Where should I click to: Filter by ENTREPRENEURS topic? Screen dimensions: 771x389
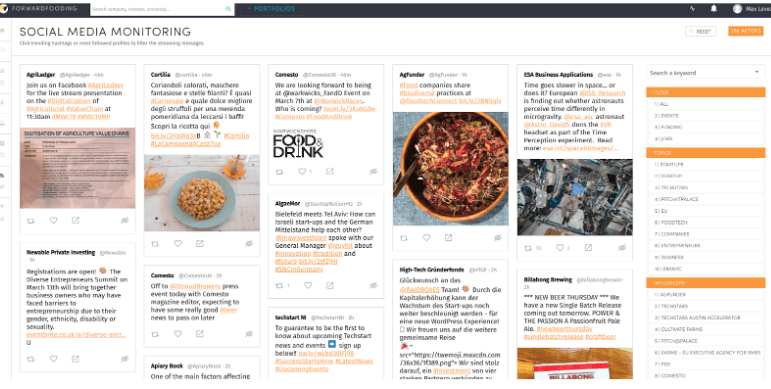coord(706,245)
